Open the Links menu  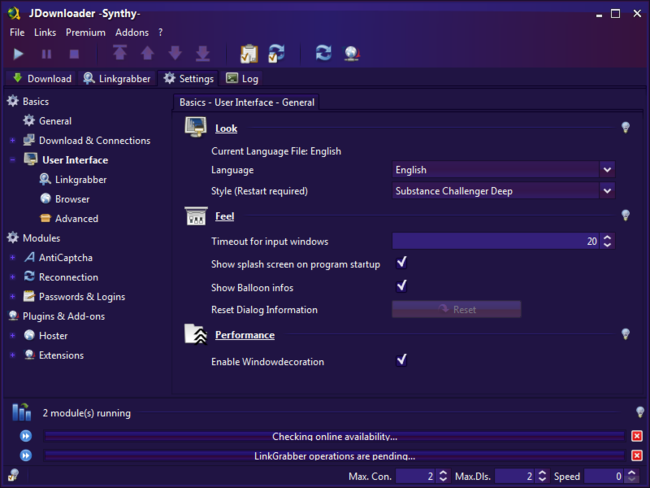(x=45, y=32)
